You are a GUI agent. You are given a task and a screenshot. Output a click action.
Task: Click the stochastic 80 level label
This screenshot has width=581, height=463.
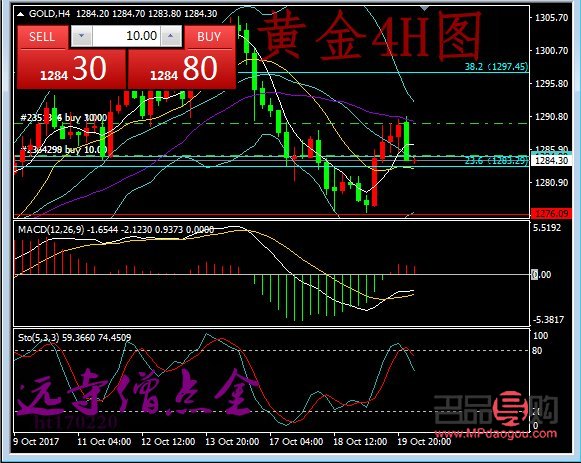point(537,350)
